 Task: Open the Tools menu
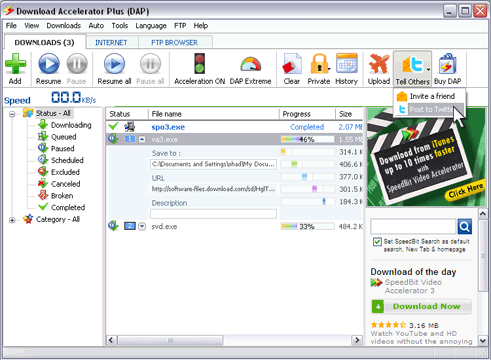pos(120,26)
